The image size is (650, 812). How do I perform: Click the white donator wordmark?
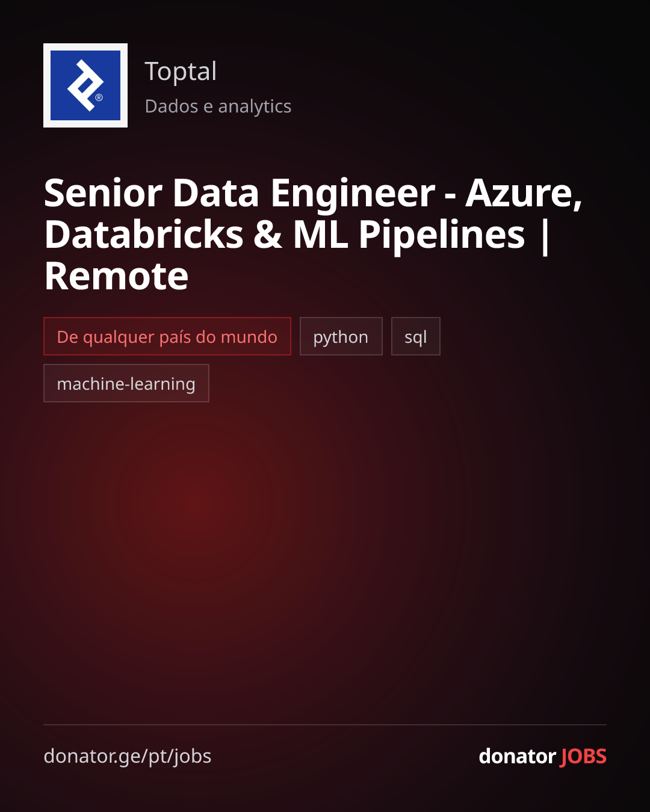(517, 756)
